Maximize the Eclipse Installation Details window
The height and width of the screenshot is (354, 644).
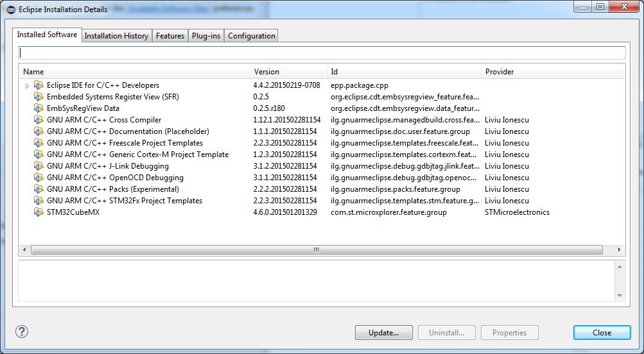(600, 7)
